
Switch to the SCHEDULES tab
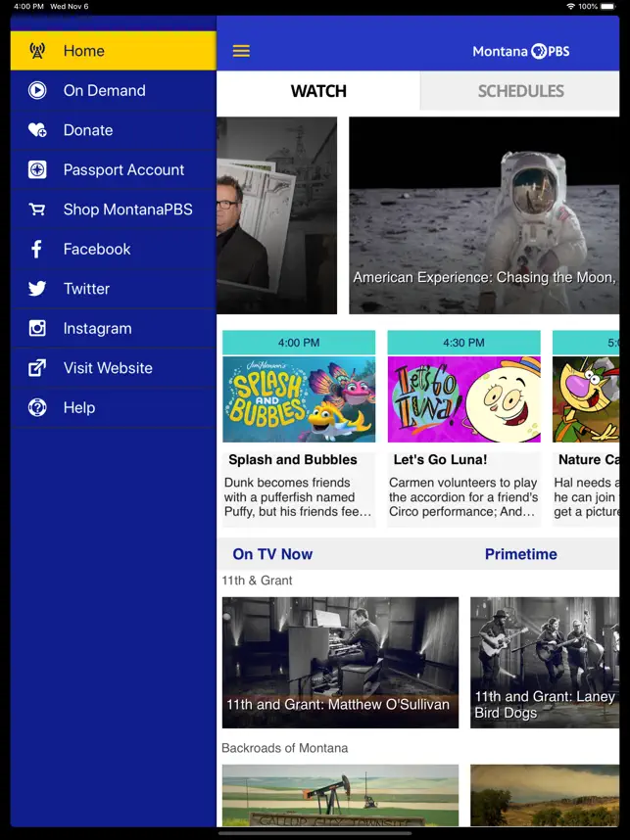click(520, 91)
